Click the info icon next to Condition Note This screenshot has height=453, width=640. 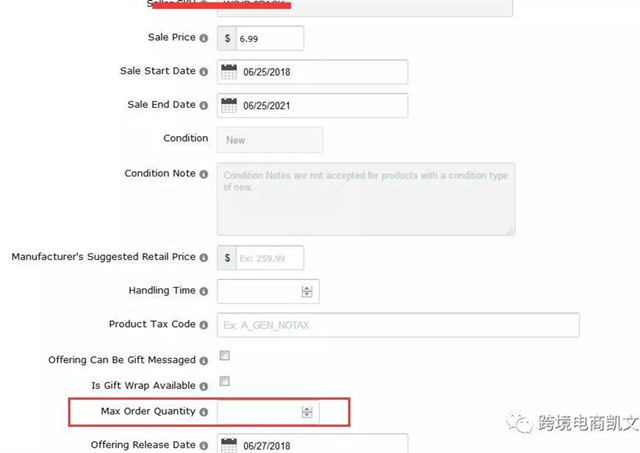click(204, 174)
